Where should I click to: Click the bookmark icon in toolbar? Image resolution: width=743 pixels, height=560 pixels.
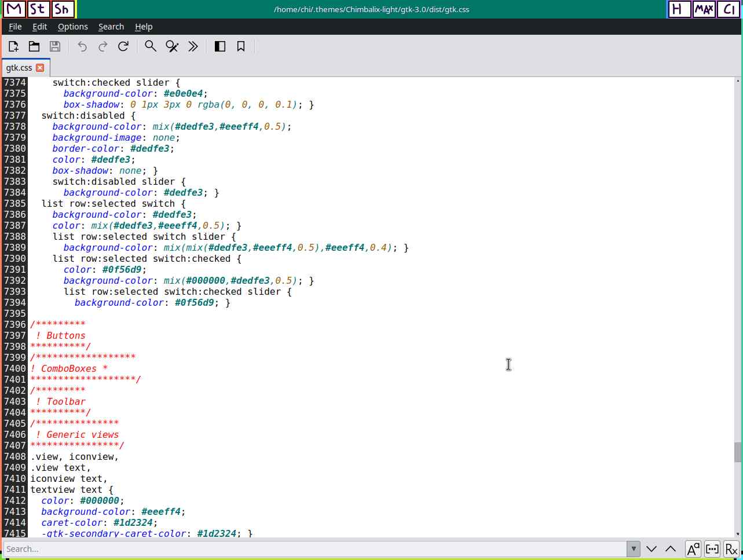241,46
